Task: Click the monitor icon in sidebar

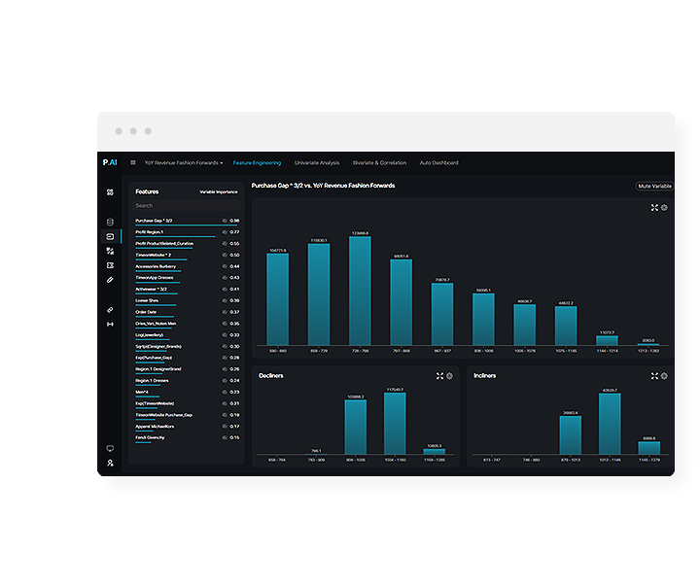Action: [x=110, y=448]
